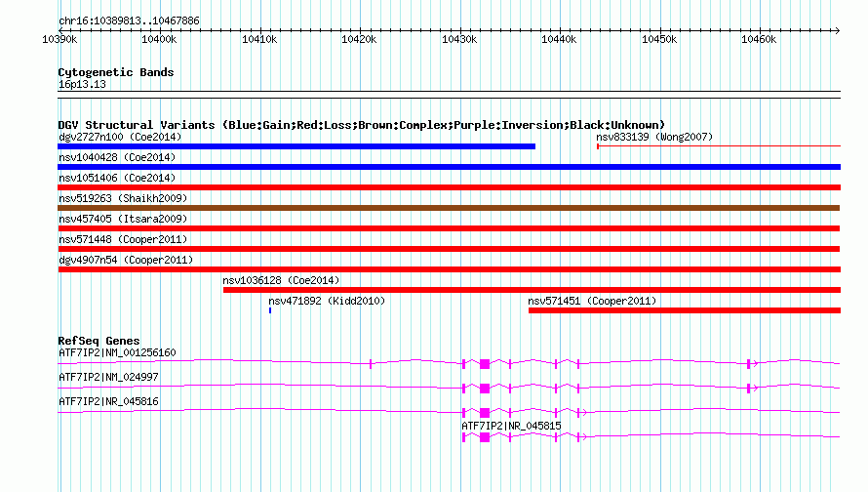The width and height of the screenshot is (868, 492).
Task: Click the large exon block of NM_001256160
Action: [x=485, y=363]
